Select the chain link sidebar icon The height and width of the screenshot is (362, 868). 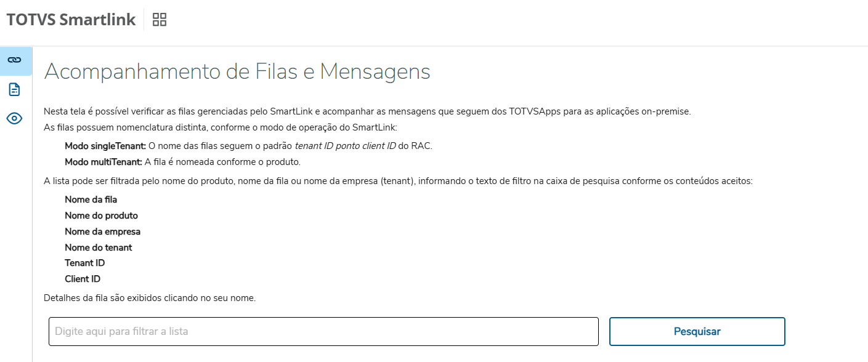click(14, 60)
